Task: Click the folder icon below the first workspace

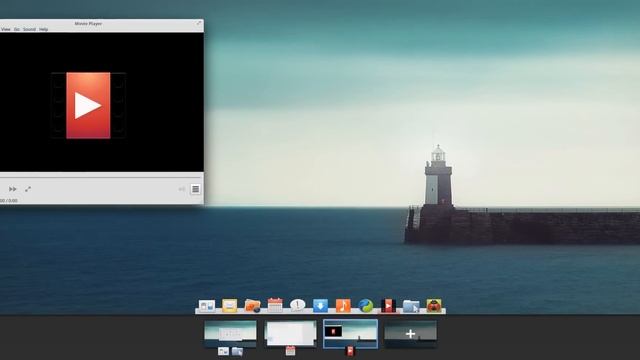Action: click(x=237, y=351)
